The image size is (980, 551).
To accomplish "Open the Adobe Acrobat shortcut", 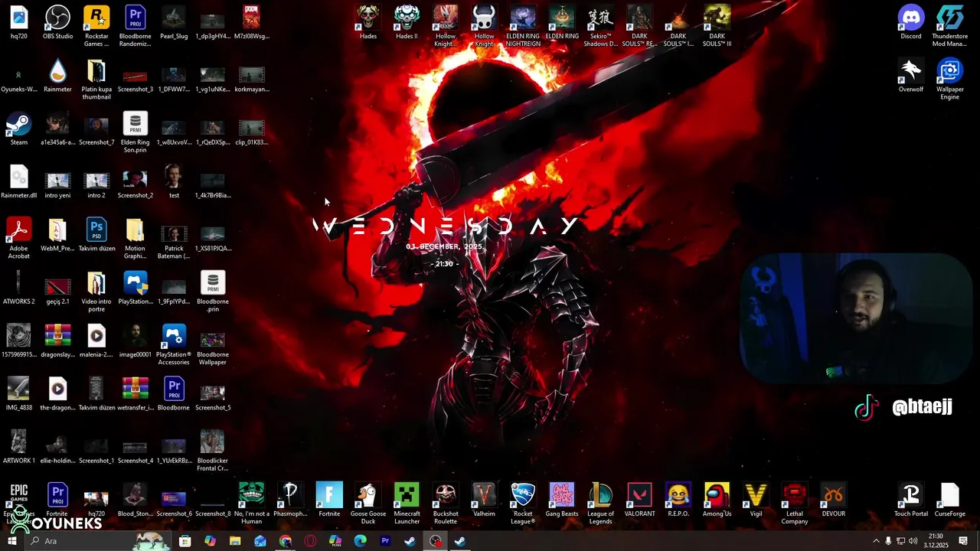I will [x=18, y=239].
